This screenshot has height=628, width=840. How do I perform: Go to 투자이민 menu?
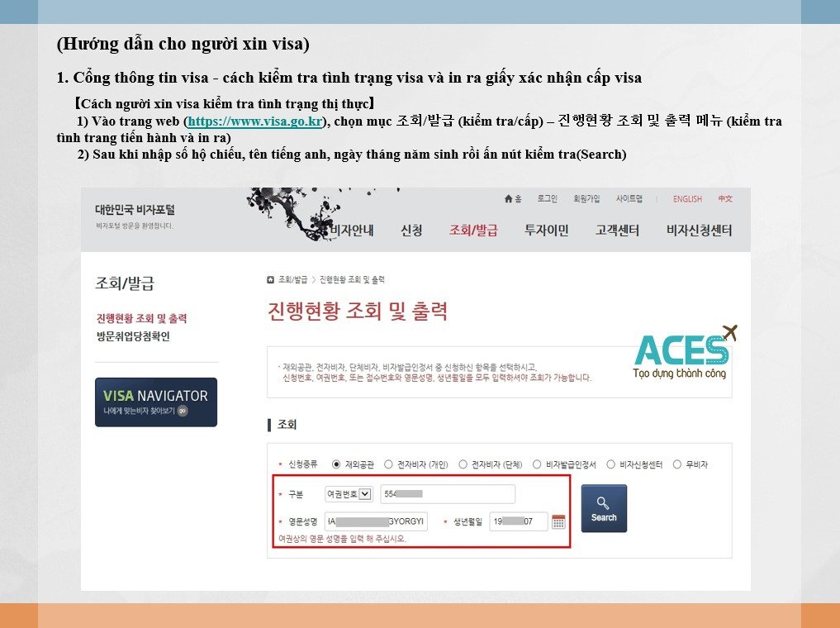coord(546,231)
